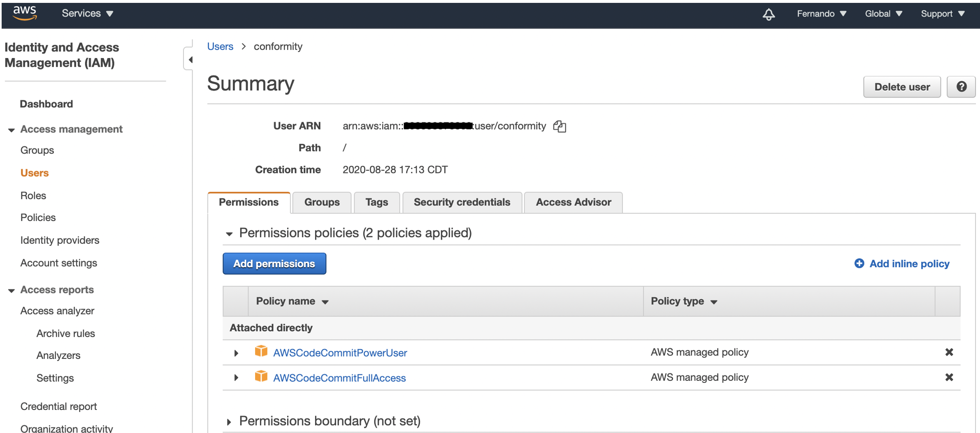Sort by Policy type column
This screenshot has width=980, height=433.
pyautogui.click(x=684, y=301)
